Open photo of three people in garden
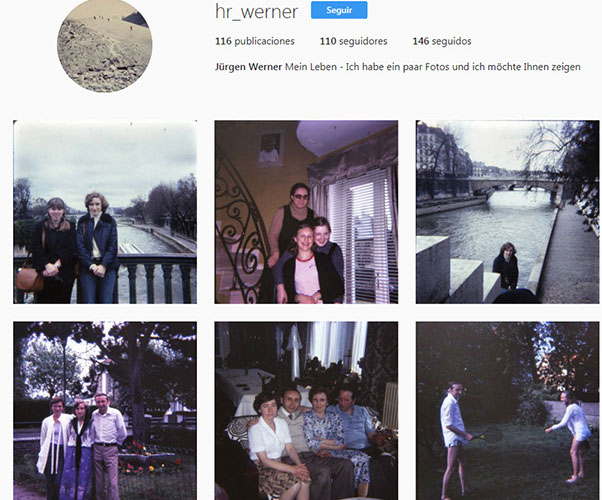The height and width of the screenshot is (500, 602). pos(105,411)
